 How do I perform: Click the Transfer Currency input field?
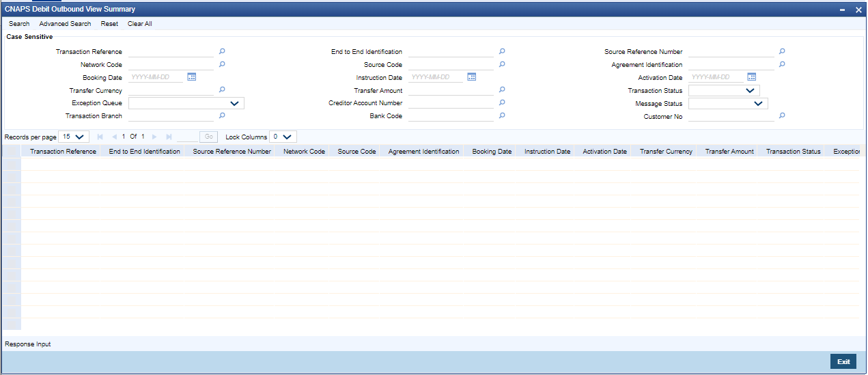(x=171, y=89)
